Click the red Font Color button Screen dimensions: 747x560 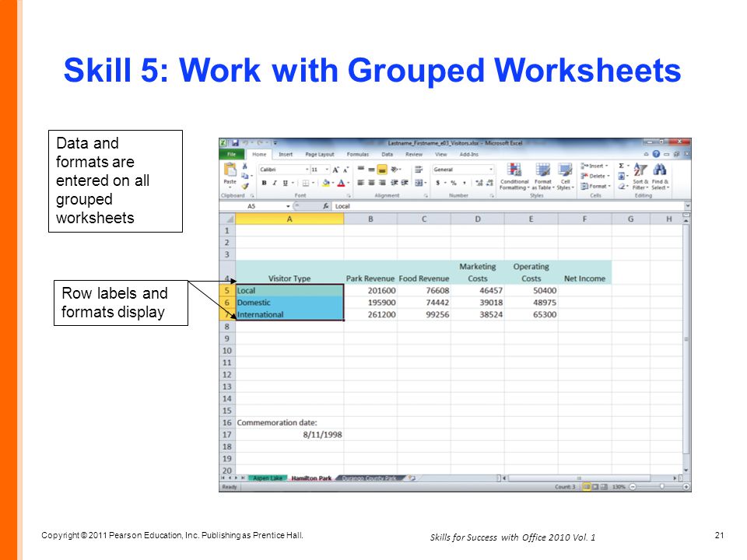click(341, 183)
